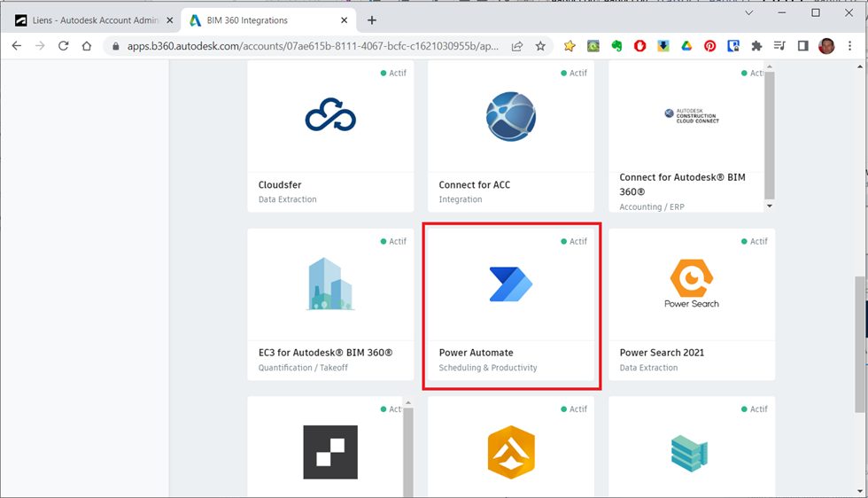
Task: Click the Integration category label
Action: coord(460,199)
